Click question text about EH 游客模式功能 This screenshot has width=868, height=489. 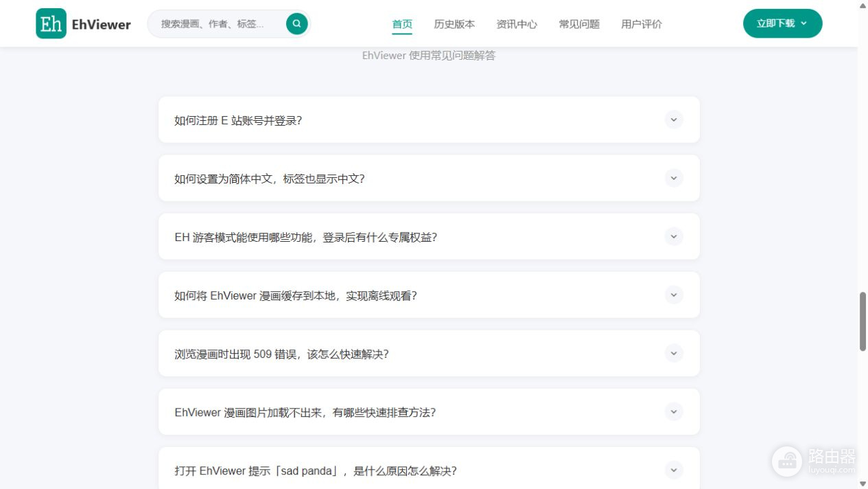306,237
